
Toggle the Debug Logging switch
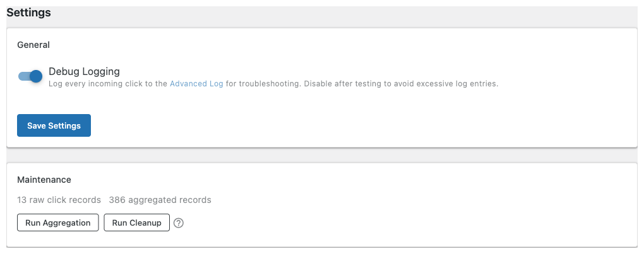pos(30,76)
